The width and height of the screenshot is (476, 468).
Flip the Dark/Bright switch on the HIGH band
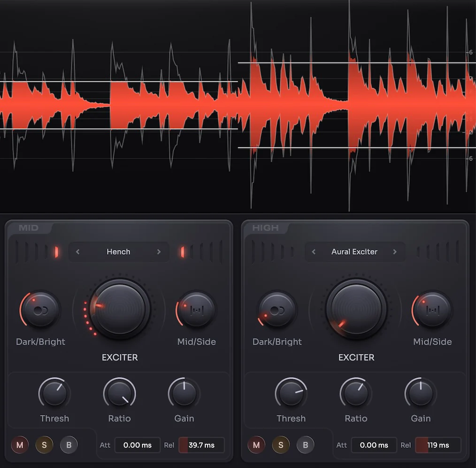[x=276, y=309]
